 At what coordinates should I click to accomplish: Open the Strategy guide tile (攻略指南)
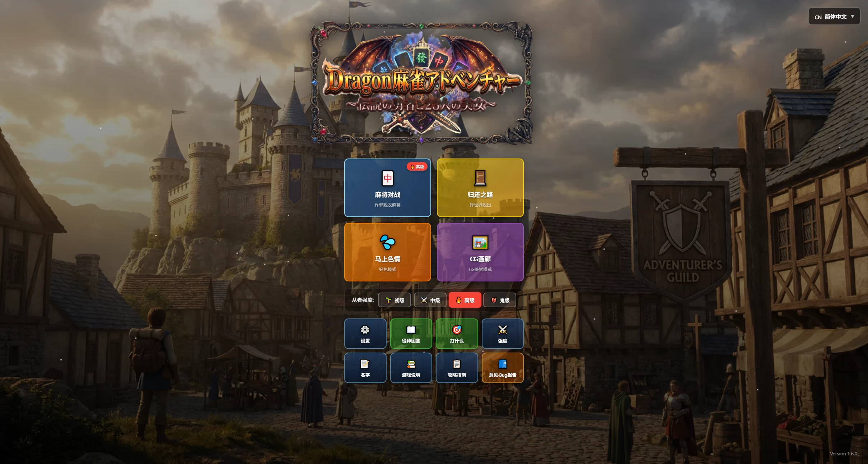point(457,368)
